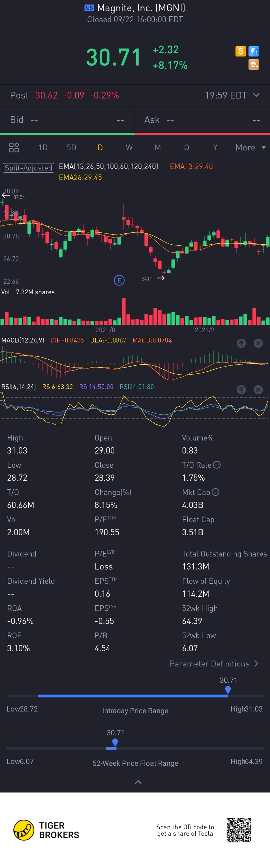Open Parameter Definitions

coord(214,663)
